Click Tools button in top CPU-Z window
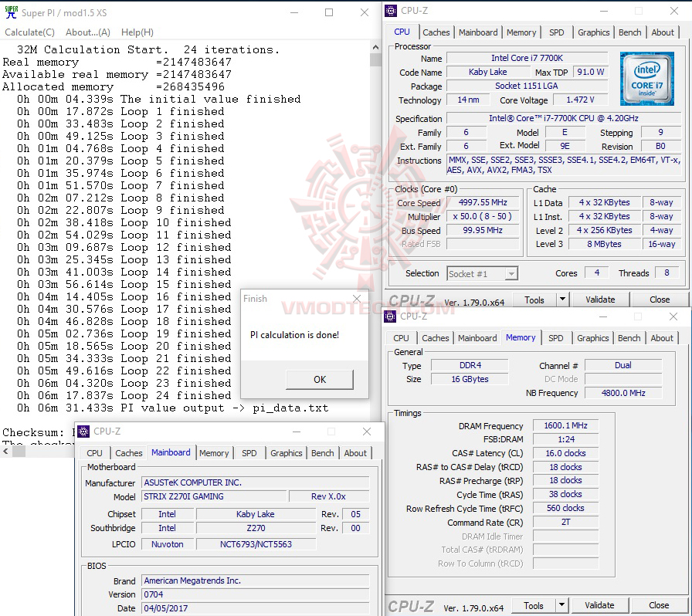This screenshot has width=692, height=616. pyautogui.click(x=534, y=300)
